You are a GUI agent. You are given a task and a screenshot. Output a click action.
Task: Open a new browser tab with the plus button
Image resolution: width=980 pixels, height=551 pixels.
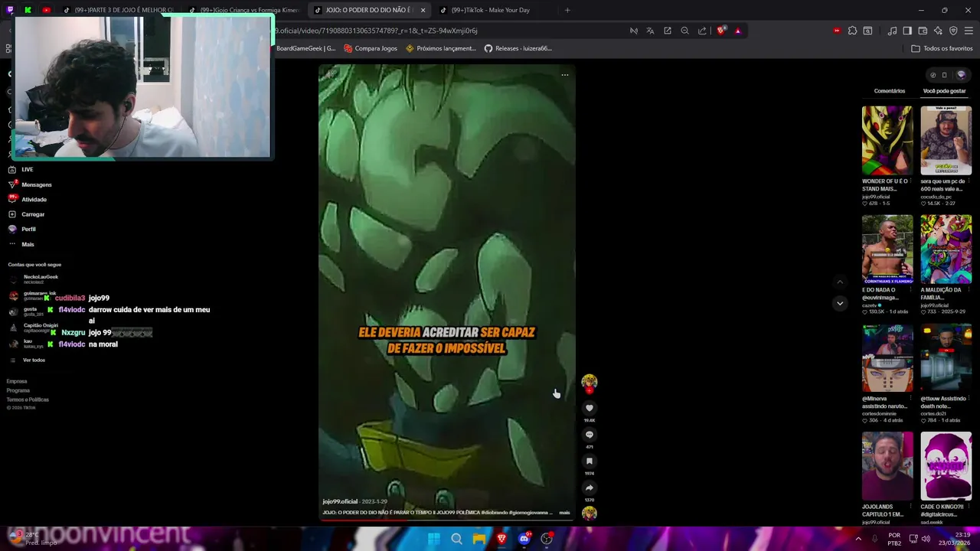tap(567, 10)
